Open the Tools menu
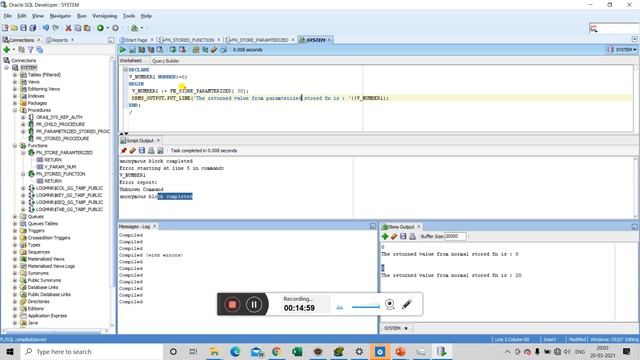640x360 pixels. (x=129, y=16)
